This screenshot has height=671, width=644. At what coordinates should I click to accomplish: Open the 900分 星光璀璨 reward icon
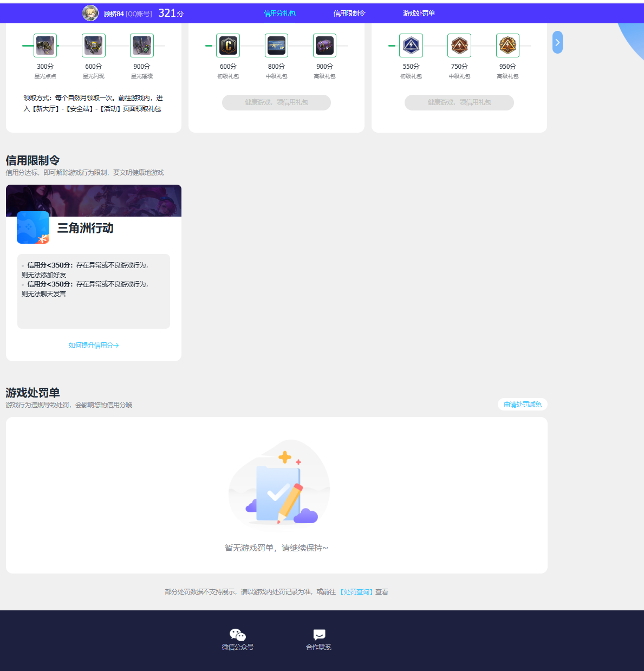(142, 45)
